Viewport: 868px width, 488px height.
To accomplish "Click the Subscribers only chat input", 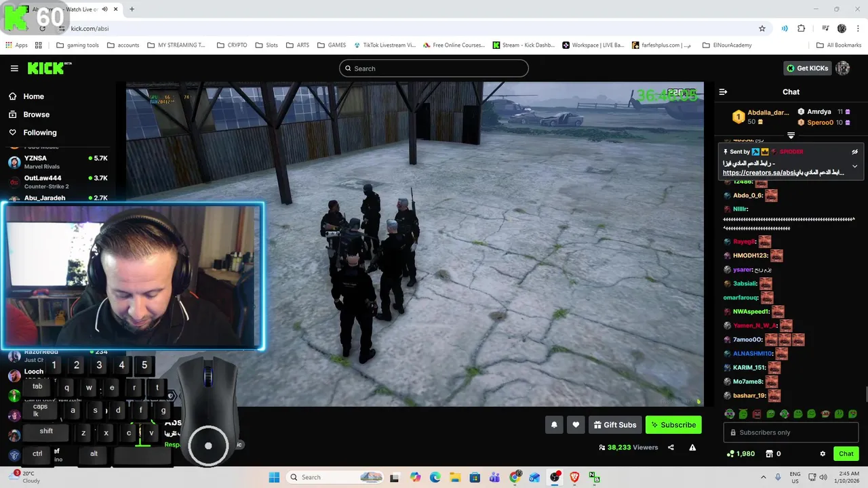I will coord(791,432).
